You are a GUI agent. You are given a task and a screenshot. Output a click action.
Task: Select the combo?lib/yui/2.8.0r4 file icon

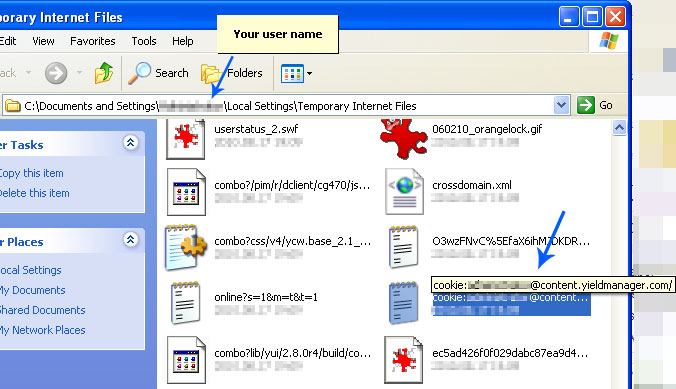tap(186, 360)
